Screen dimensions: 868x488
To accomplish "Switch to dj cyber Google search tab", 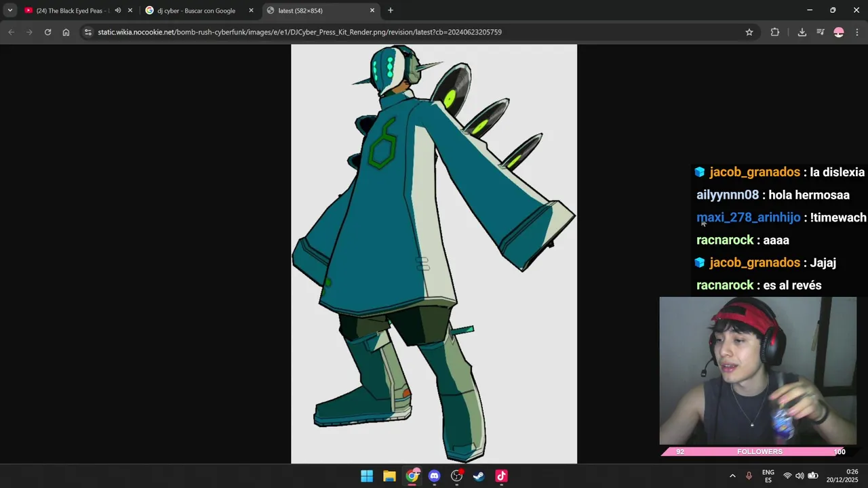I will pos(195,10).
